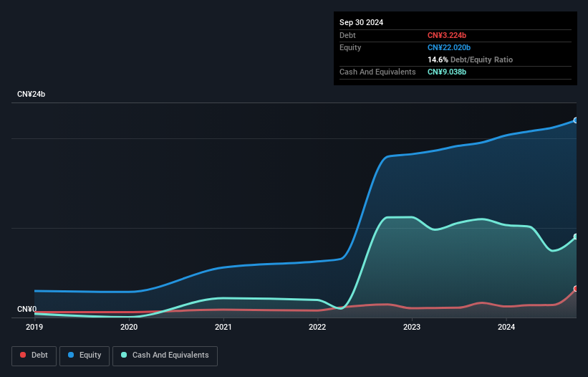
Task: Click the 2024 x-axis label
Action: click(506, 327)
